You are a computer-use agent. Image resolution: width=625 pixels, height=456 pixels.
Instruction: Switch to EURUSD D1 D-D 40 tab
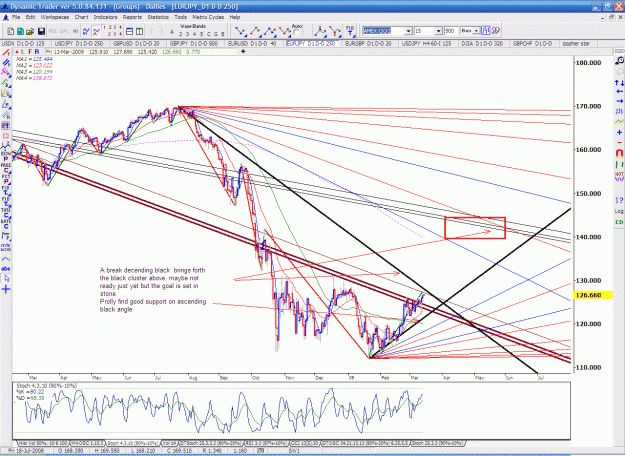pos(252,43)
